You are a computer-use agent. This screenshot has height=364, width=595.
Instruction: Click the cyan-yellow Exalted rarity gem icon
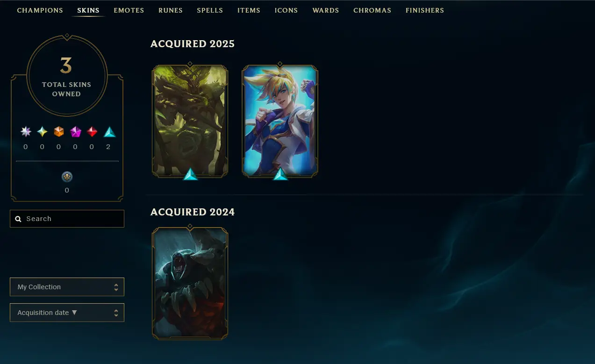pos(42,132)
